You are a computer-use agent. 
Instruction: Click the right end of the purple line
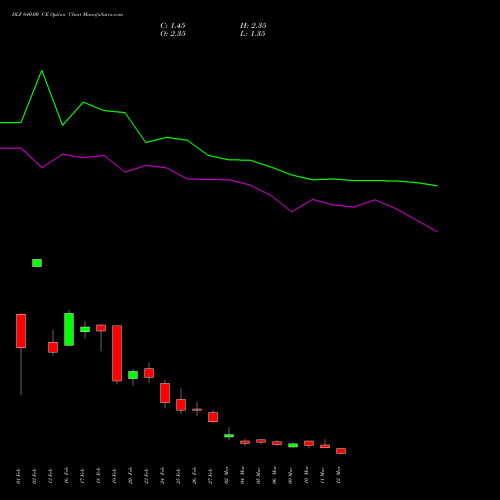[x=437, y=231]
